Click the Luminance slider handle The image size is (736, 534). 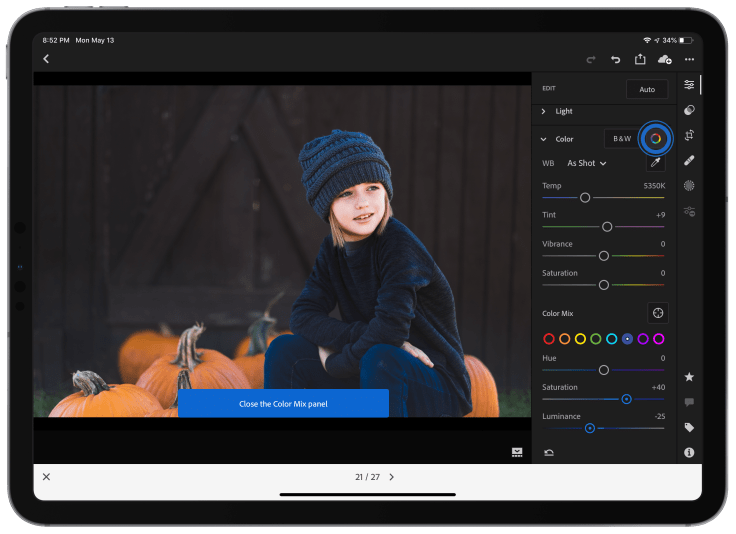click(590, 428)
